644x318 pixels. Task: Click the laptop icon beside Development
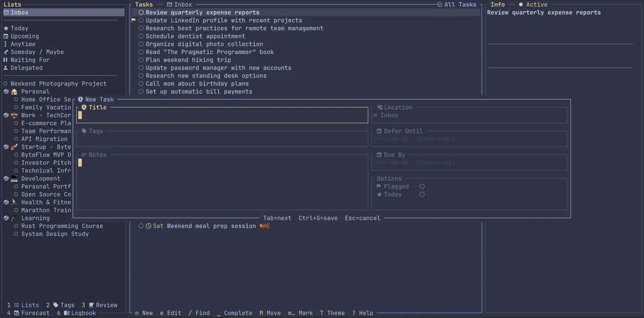point(14,179)
